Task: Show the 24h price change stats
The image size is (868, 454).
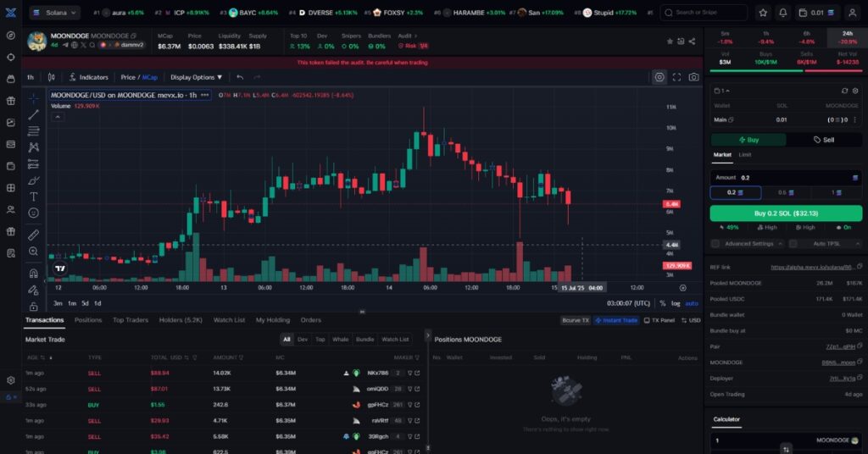Action: (x=847, y=37)
